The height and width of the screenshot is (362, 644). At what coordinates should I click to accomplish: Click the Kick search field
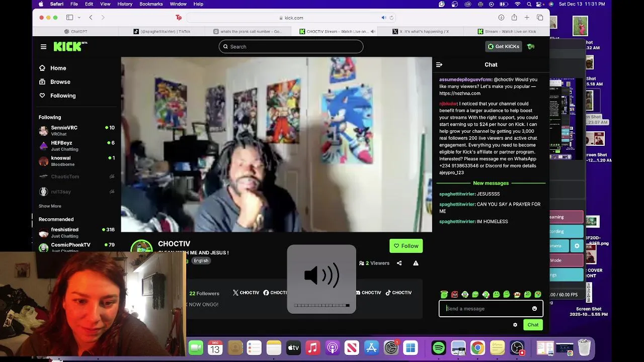click(x=291, y=47)
